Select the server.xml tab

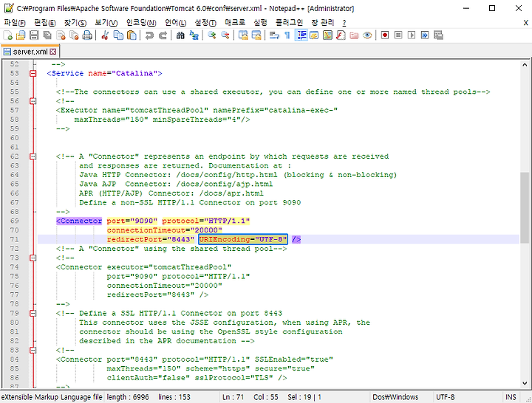point(30,52)
